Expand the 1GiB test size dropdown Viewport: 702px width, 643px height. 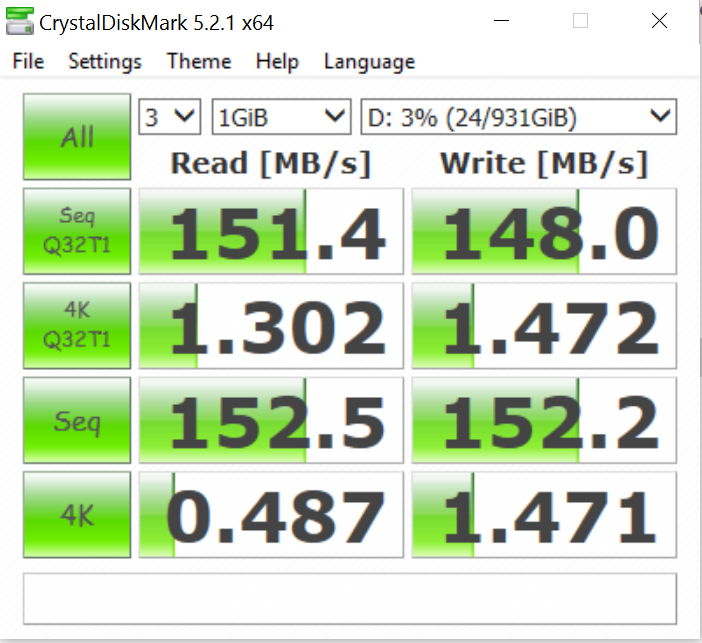coord(280,117)
